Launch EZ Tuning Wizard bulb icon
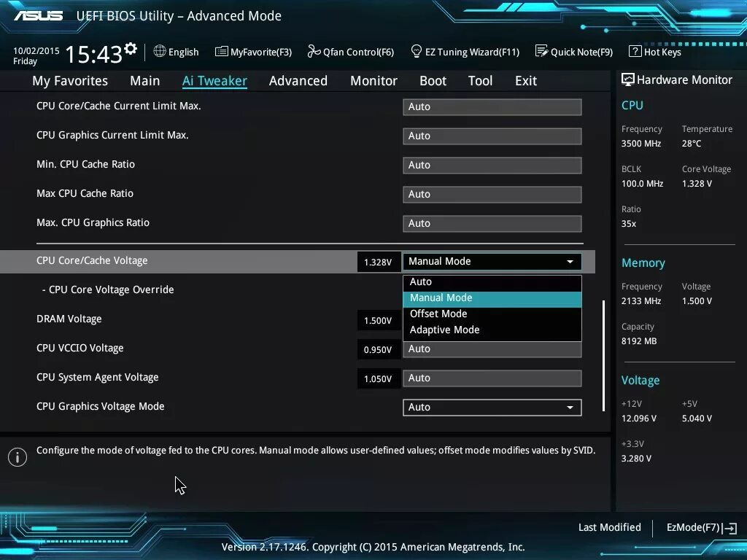This screenshot has height=560, width=747. tap(417, 51)
